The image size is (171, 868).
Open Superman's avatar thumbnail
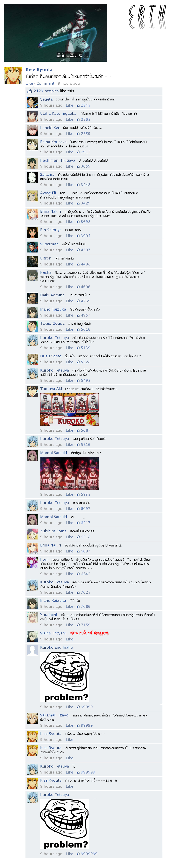(x=32, y=247)
